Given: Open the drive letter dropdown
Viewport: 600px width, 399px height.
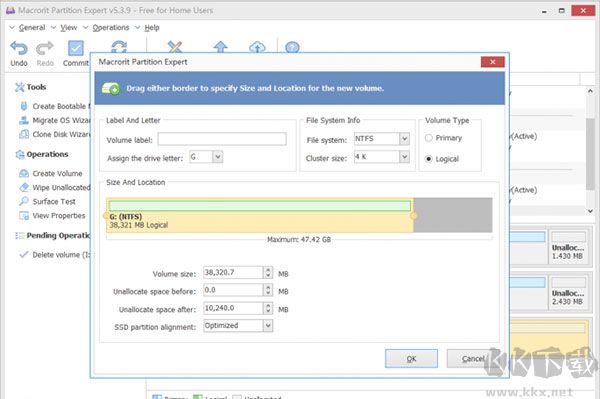Looking at the screenshot, I should click(x=218, y=157).
